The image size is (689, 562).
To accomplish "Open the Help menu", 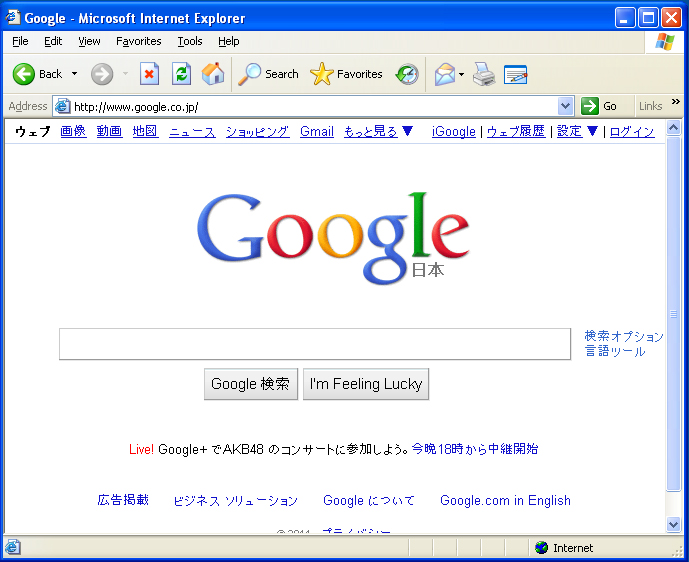I will (228, 41).
